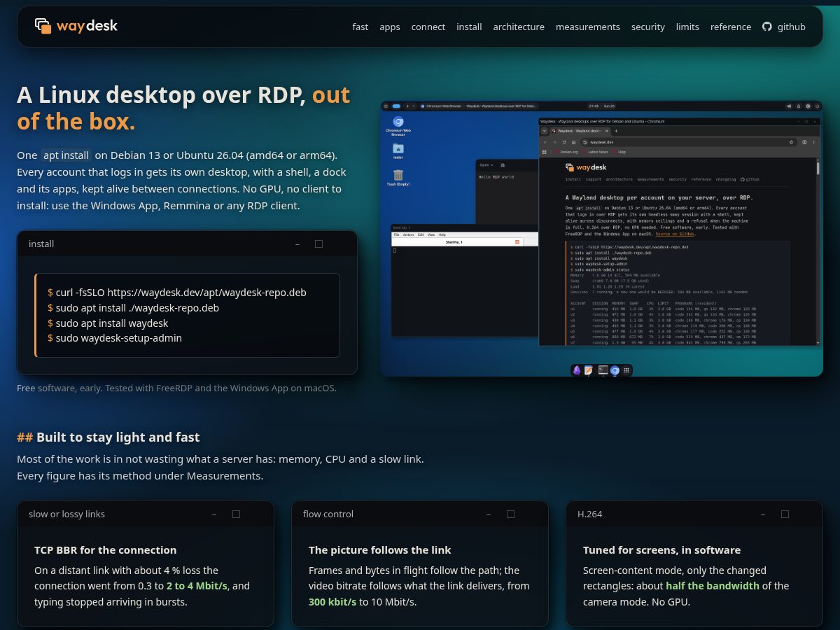Visit the github text link in the header
This screenshot has width=840, height=630.
[792, 27]
